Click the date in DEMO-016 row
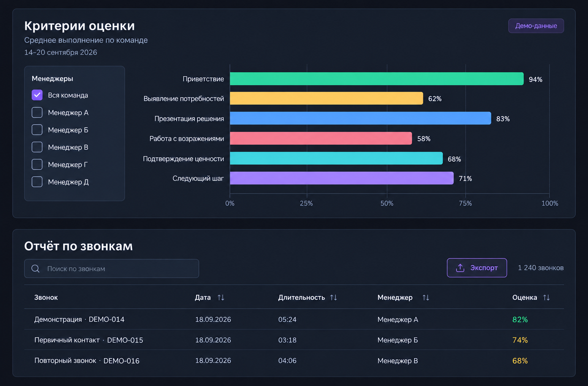Viewport: 588px width, 386px height. [213, 361]
